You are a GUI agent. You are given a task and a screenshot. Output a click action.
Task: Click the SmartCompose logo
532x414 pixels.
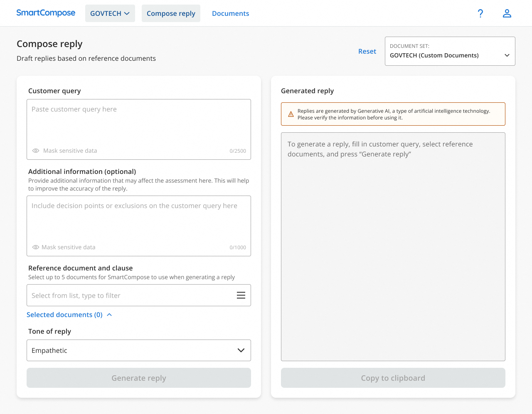point(46,13)
